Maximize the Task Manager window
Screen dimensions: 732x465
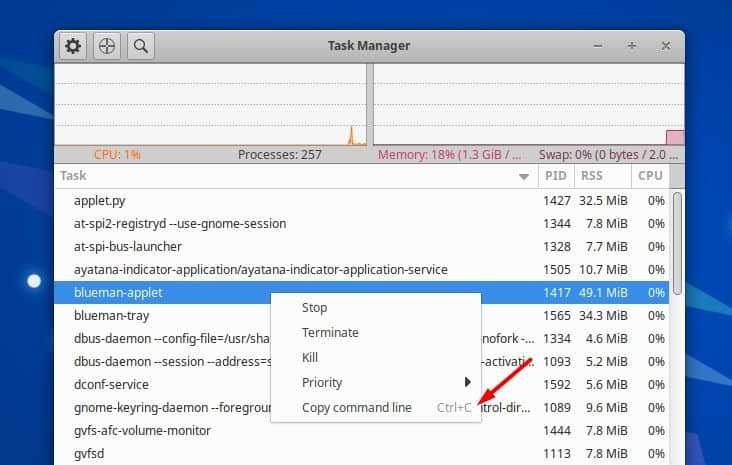tap(632, 46)
